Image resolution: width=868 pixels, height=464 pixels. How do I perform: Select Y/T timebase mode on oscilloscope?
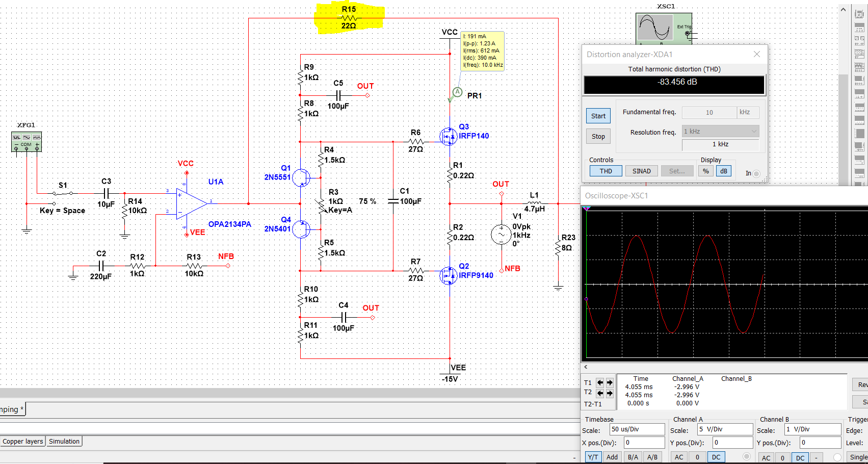[x=593, y=457]
